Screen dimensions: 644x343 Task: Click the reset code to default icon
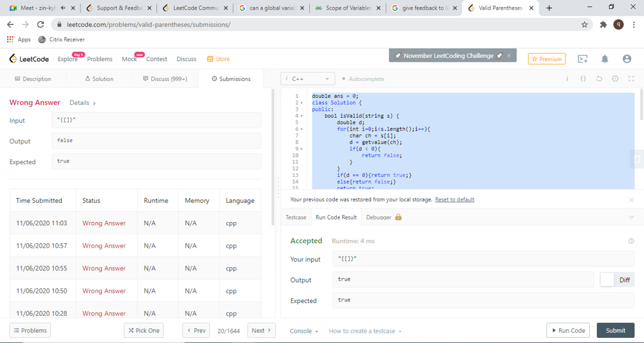click(x=599, y=79)
